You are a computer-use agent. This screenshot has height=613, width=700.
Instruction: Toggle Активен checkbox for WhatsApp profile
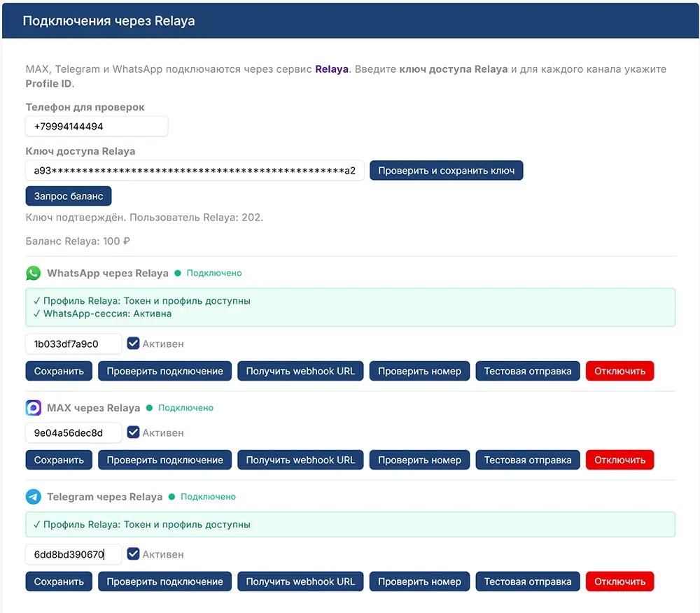(x=133, y=343)
